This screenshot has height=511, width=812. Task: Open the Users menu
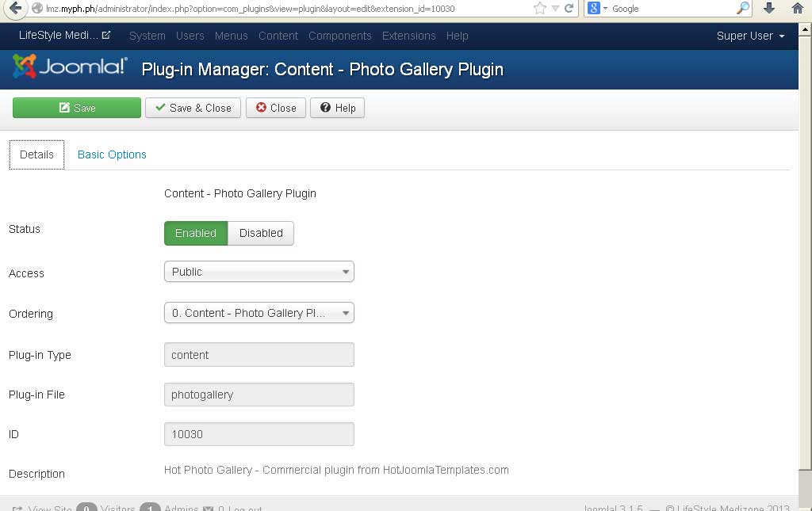click(190, 36)
